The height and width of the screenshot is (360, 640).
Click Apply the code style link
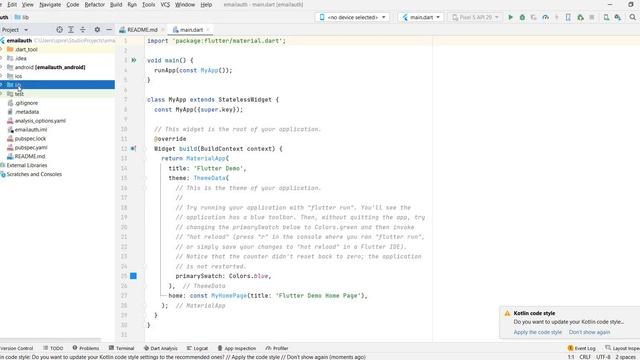click(538, 332)
